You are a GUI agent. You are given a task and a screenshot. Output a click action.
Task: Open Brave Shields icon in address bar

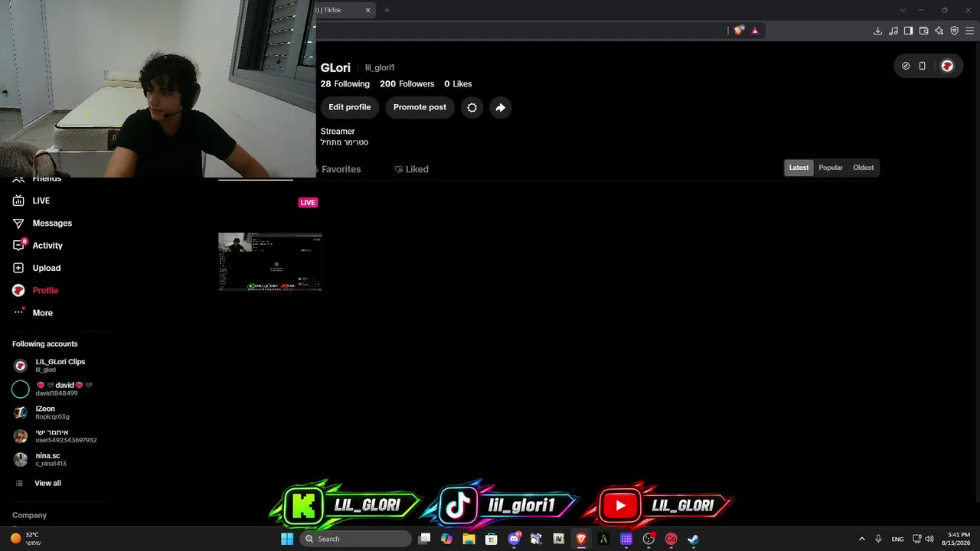738,31
